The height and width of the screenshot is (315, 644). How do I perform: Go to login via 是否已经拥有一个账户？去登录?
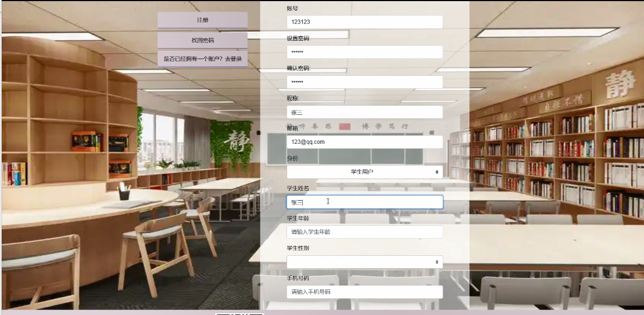[202, 59]
